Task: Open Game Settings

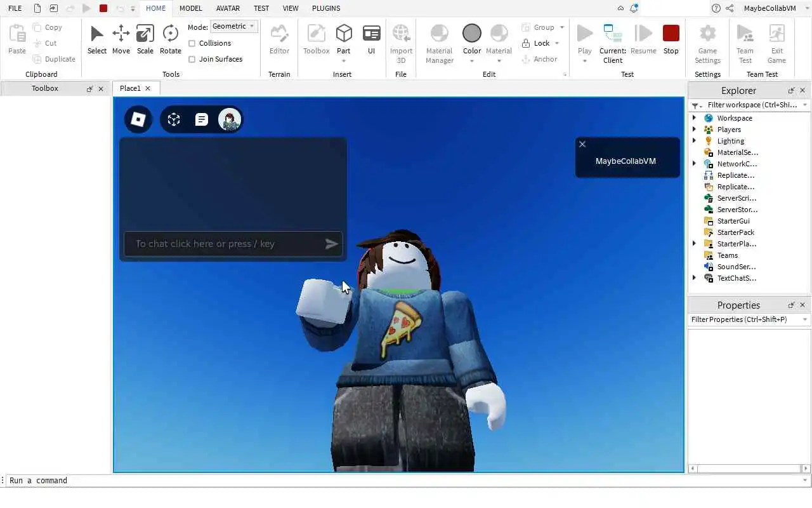Action: (707, 43)
